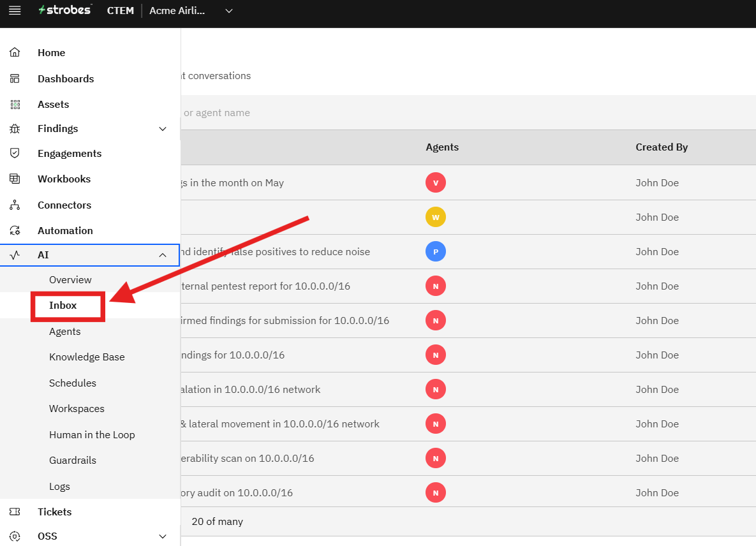756x546 pixels.
Task: Open the Acme Airli... organization dropdown
Action: (191, 11)
